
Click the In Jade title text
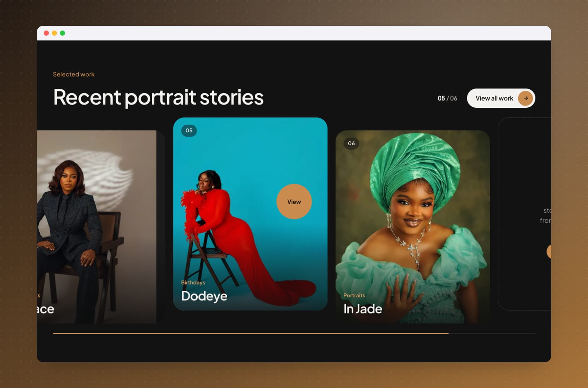(363, 309)
